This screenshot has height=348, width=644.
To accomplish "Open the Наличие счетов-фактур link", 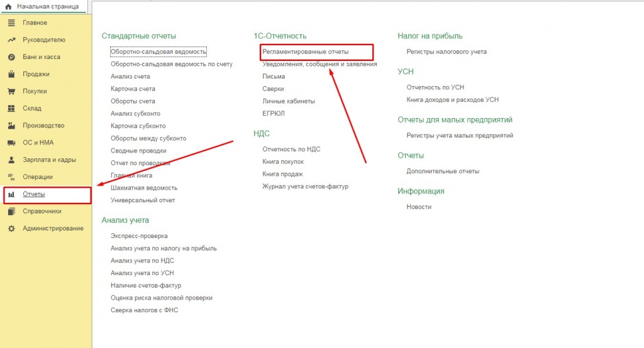I will (x=146, y=285).
